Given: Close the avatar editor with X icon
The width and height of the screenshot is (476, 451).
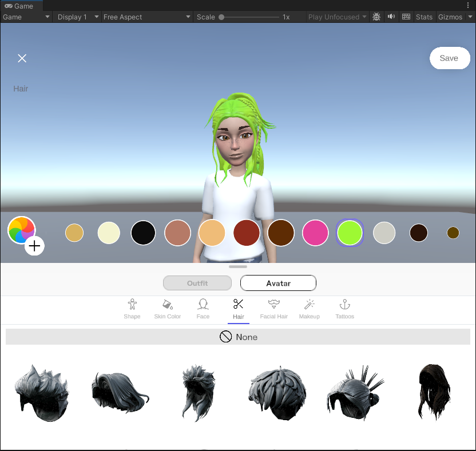Looking at the screenshot, I should [x=22, y=58].
